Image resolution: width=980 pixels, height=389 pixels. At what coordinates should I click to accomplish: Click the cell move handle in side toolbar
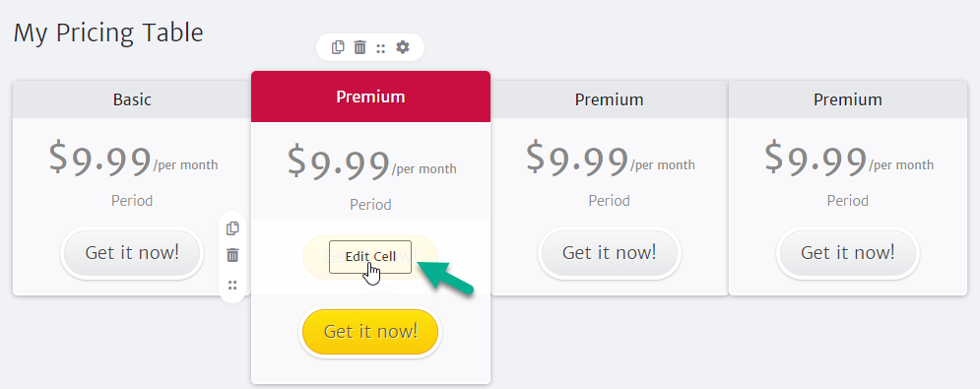(x=232, y=286)
